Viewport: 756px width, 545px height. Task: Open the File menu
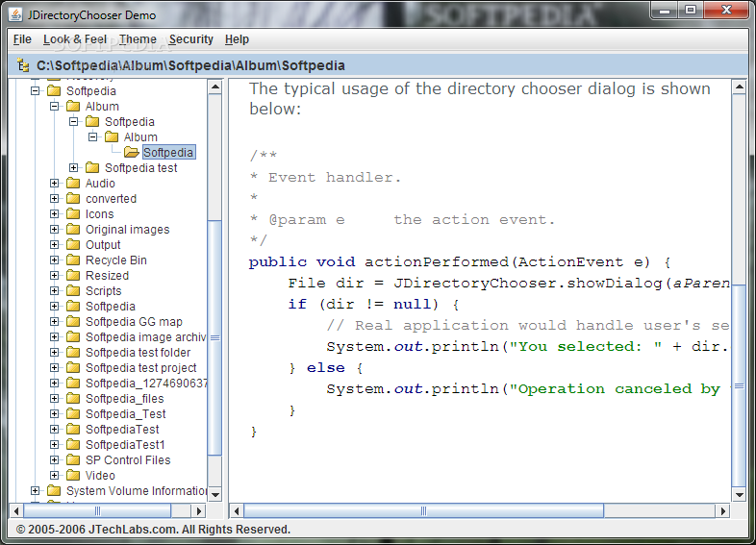[22, 39]
